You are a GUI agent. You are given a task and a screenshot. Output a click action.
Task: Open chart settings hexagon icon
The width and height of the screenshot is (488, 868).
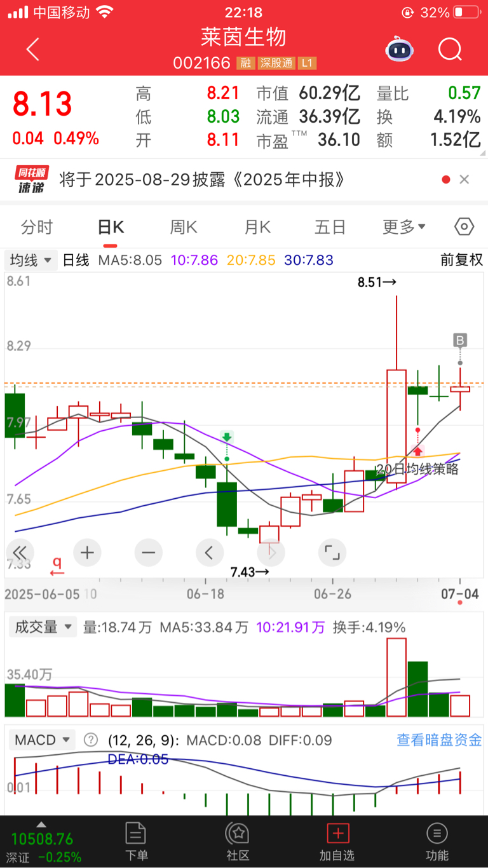464,227
